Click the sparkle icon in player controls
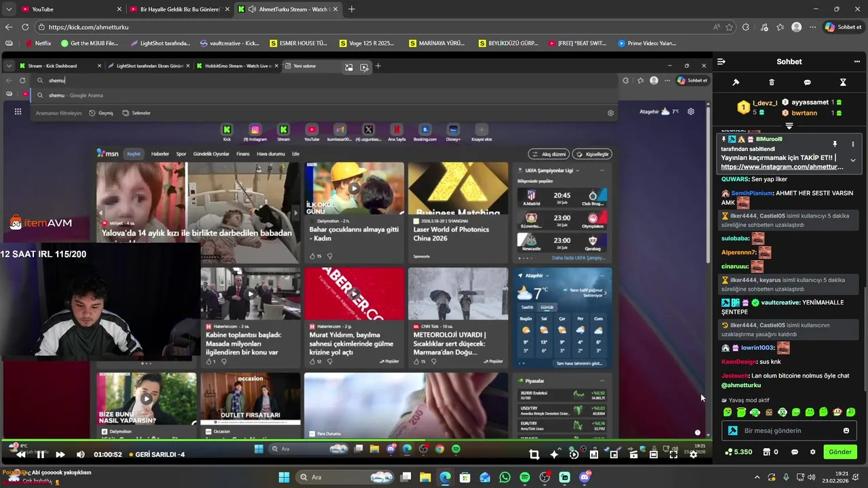Viewport: 868px width, 488px height. click(554, 455)
